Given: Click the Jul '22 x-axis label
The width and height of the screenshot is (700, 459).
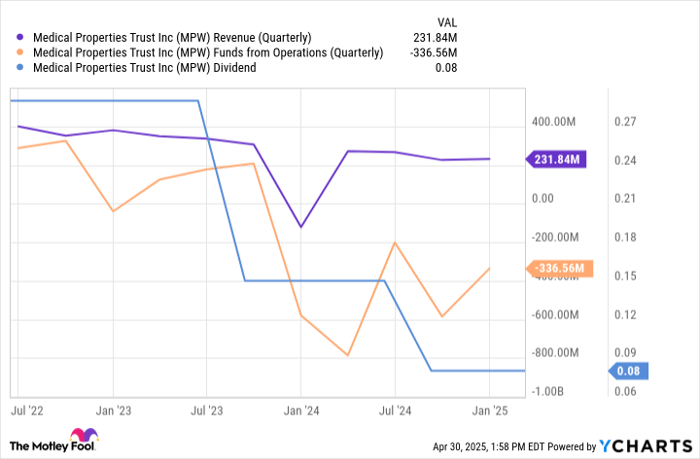Looking at the screenshot, I should [x=27, y=411].
